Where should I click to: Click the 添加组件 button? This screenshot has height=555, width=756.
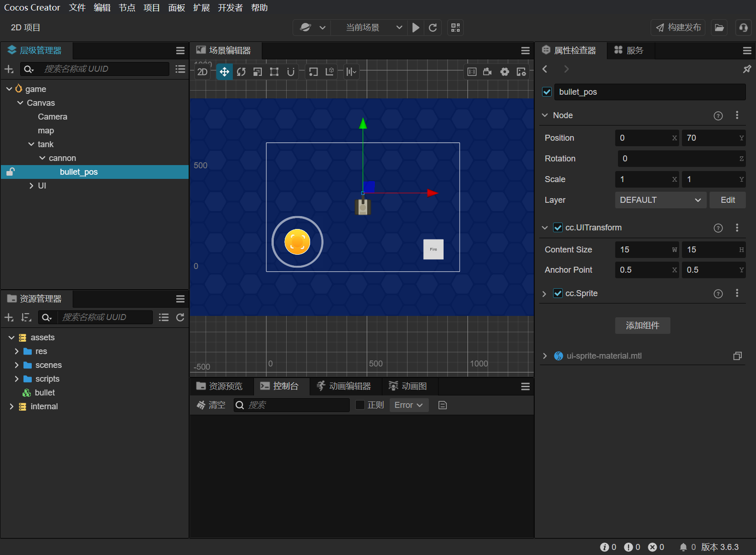(x=642, y=326)
